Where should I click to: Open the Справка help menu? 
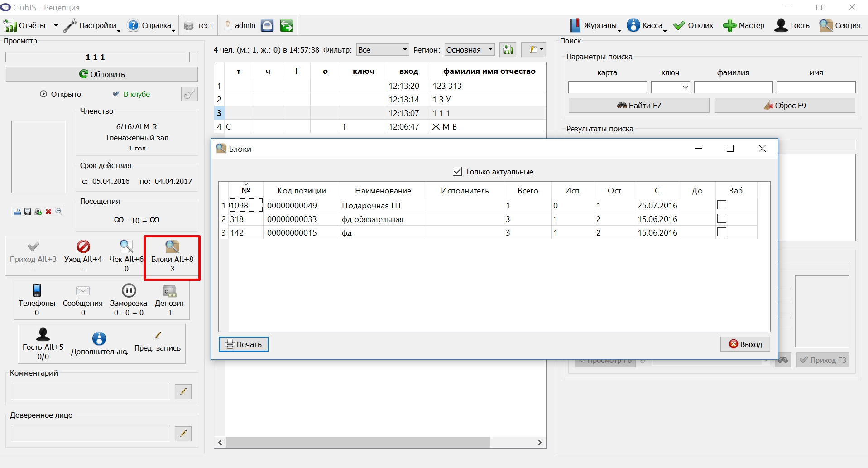pos(151,25)
